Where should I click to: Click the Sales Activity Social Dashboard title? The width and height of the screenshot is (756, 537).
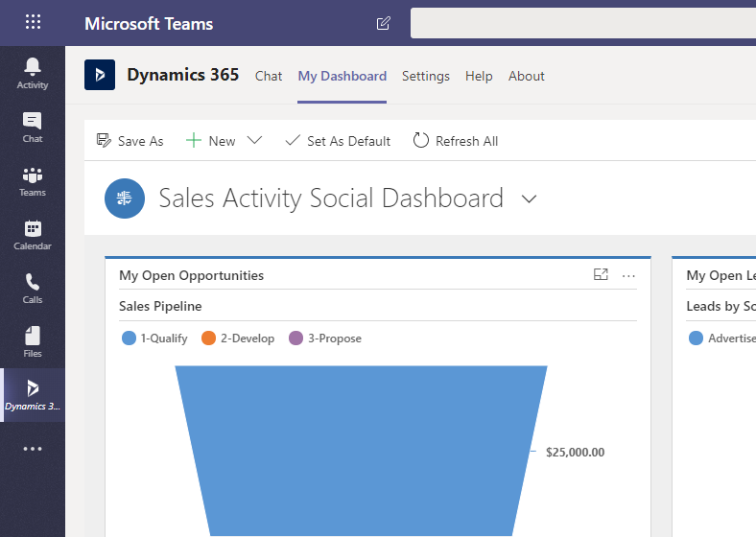(331, 198)
